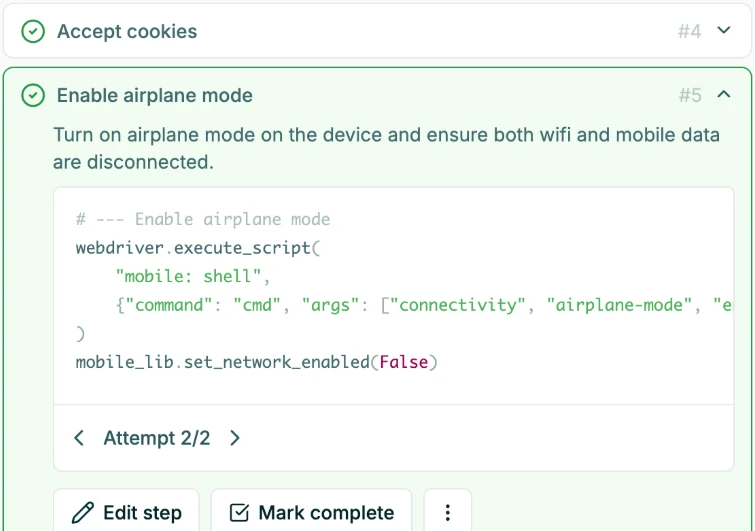Click the Accept cookies step title
755x531 pixels.
click(127, 32)
